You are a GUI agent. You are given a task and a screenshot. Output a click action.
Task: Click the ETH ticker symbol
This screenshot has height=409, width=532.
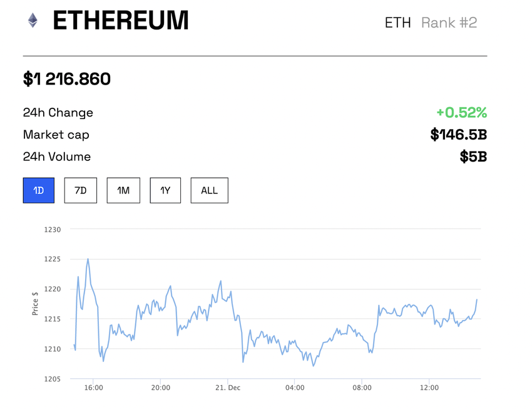(x=397, y=23)
